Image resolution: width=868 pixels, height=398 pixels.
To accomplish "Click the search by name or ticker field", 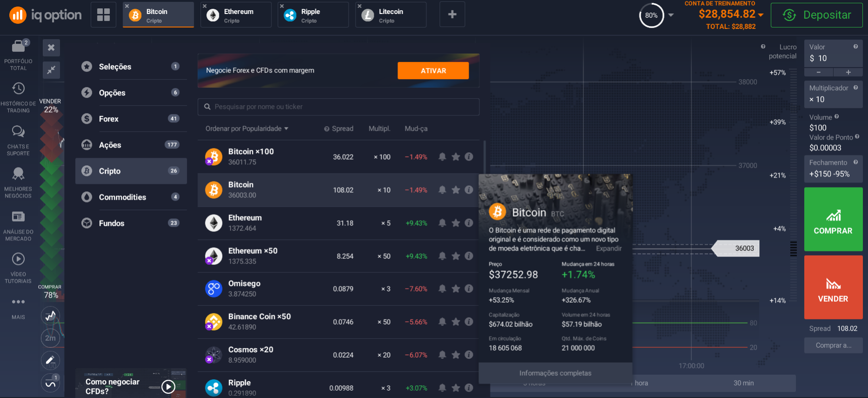I will (338, 107).
